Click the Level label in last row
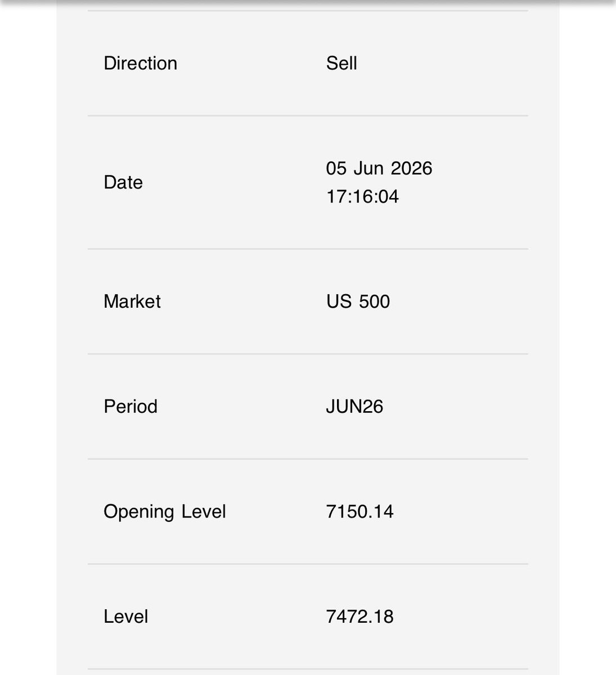 tap(126, 616)
